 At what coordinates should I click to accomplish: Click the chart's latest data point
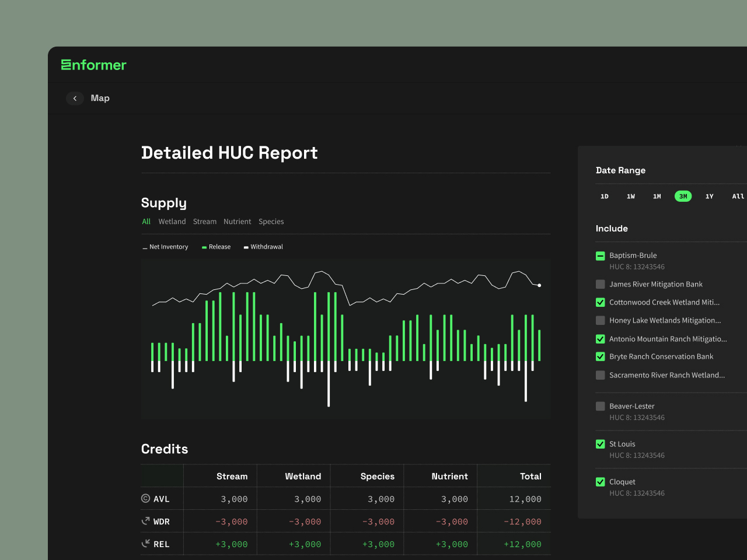[539, 285]
